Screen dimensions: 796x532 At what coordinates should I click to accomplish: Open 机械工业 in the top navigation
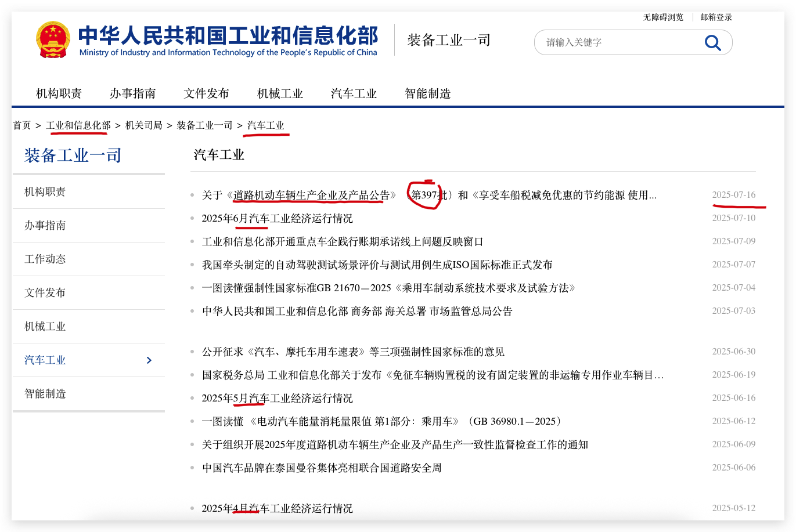pyautogui.click(x=280, y=93)
